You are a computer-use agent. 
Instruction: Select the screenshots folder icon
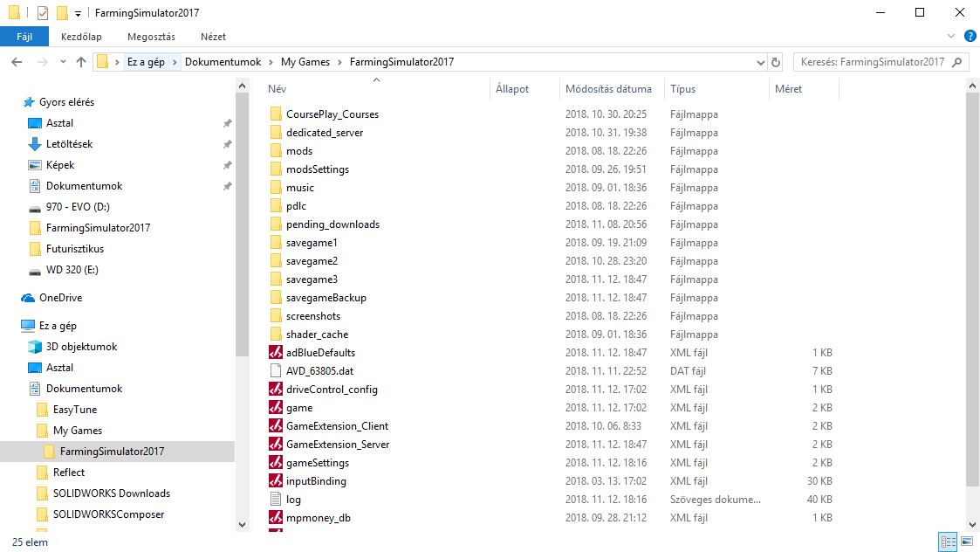pyautogui.click(x=276, y=316)
